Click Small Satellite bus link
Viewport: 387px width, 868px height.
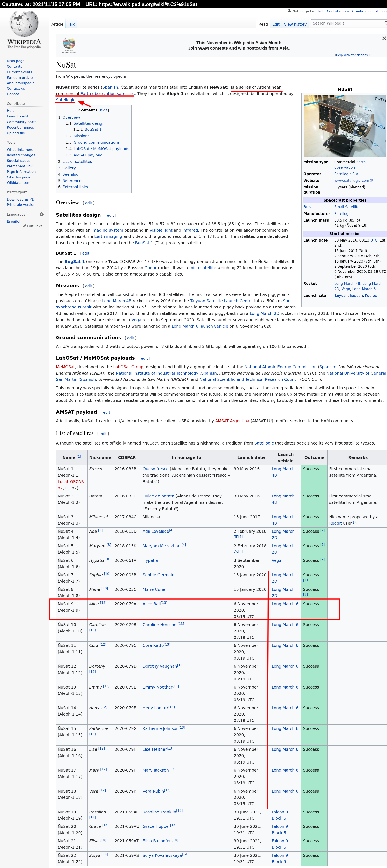point(347,207)
